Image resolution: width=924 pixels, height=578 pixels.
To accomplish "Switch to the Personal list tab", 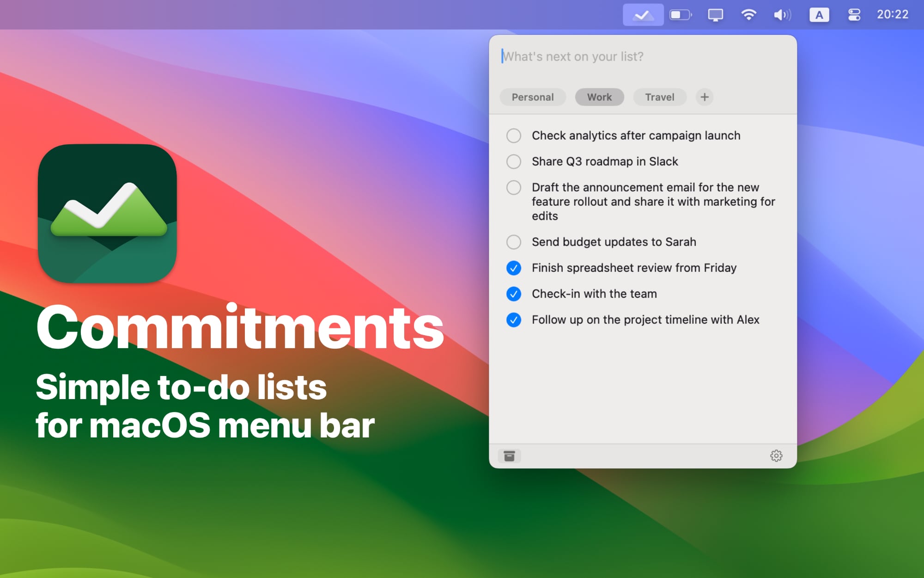I will (532, 97).
